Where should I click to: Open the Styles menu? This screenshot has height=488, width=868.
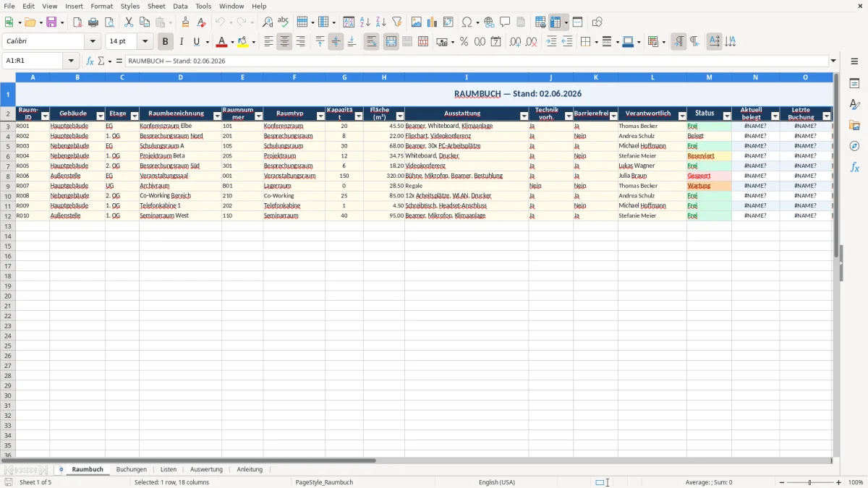tap(130, 6)
